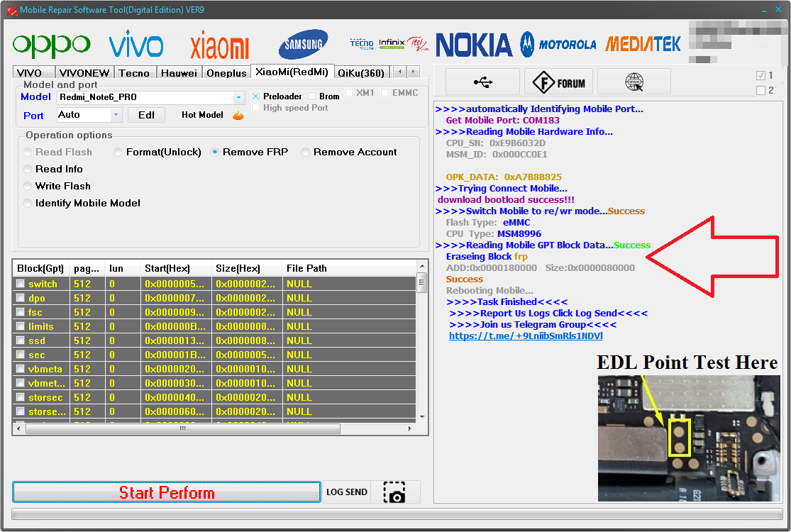The image size is (791, 532).
Task: Click the LOG SEND button
Action: coord(347,492)
